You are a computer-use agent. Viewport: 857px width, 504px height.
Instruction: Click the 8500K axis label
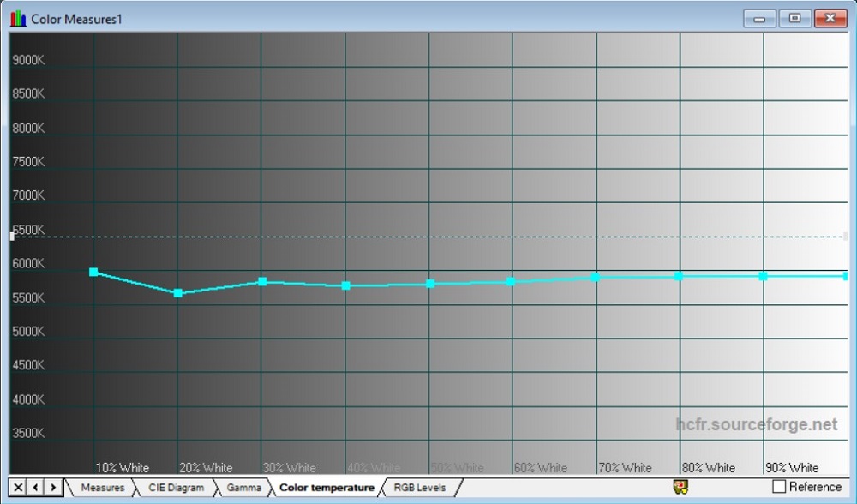28,93
